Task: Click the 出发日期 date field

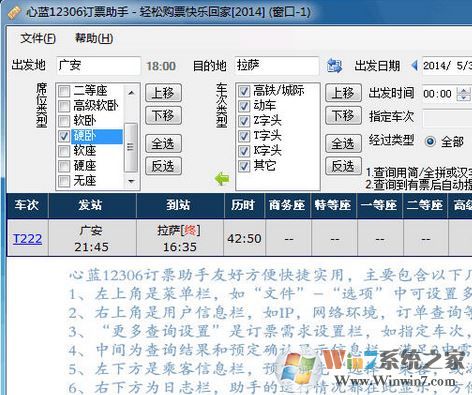Action: click(x=447, y=65)
